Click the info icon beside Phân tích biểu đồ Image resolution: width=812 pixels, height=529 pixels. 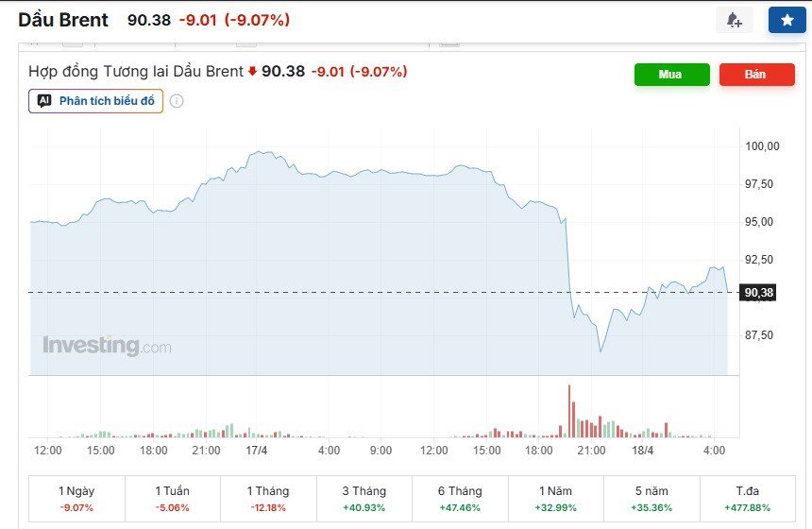coord(177,101)
